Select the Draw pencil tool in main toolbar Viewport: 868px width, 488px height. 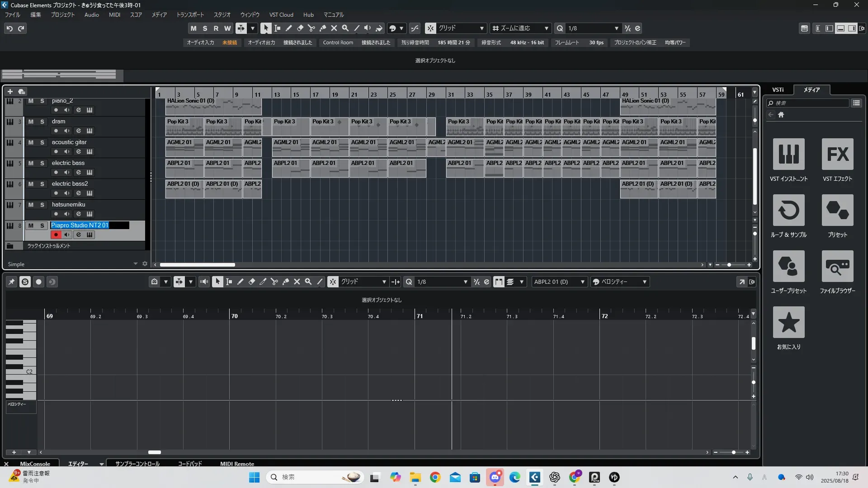point(289,28)
